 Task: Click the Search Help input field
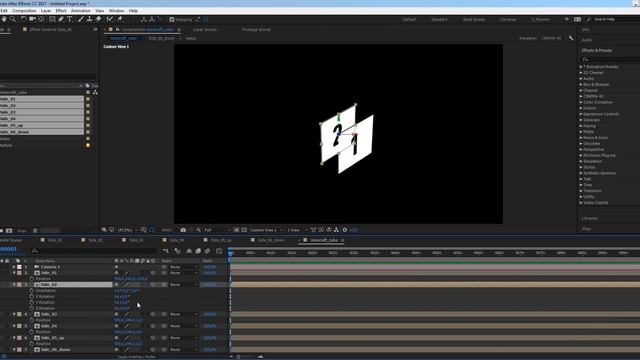(613, 20)
